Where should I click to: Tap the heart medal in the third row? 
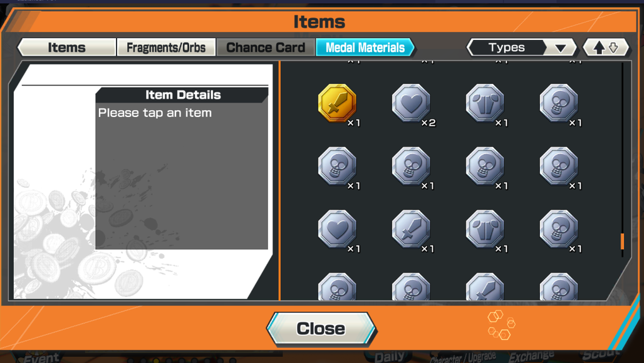point(337,229)
